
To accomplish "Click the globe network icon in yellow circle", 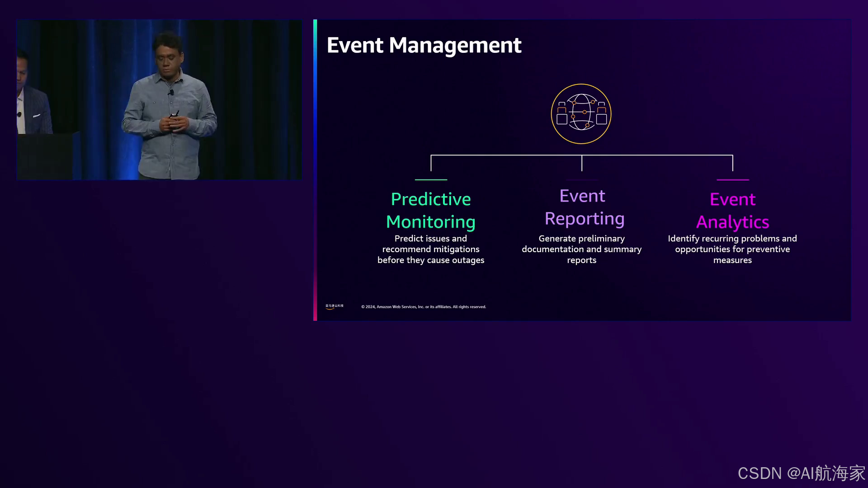I will [x=581, y=114].
